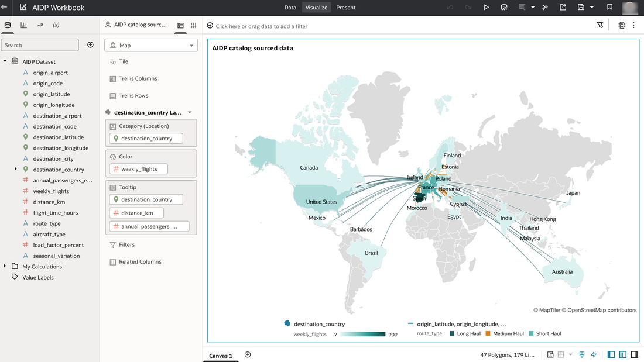644x362 pixels.
Task: Expand My Calculations folder
Action: point(5,266)
